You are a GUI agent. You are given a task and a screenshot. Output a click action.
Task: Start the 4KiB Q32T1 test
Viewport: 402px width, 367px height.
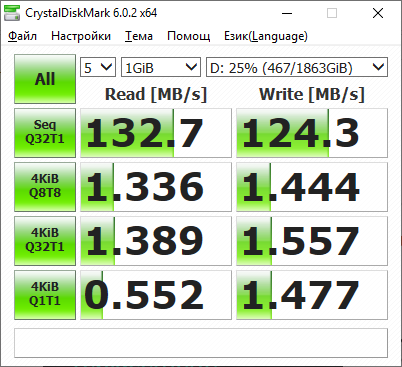[45, 241]
